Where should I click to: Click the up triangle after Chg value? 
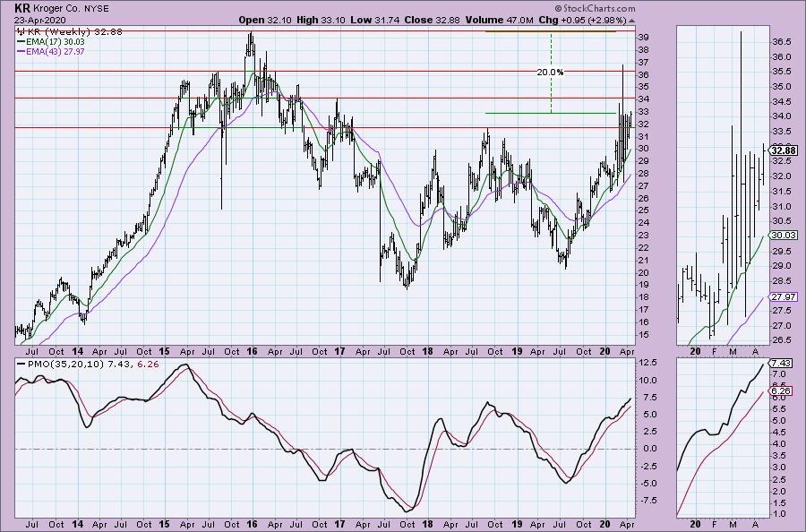[631, 21]
